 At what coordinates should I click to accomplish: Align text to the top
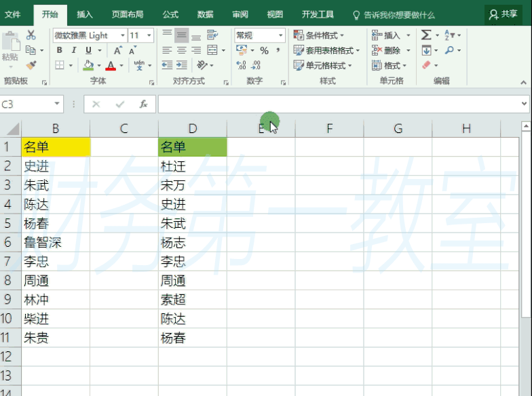167,35
